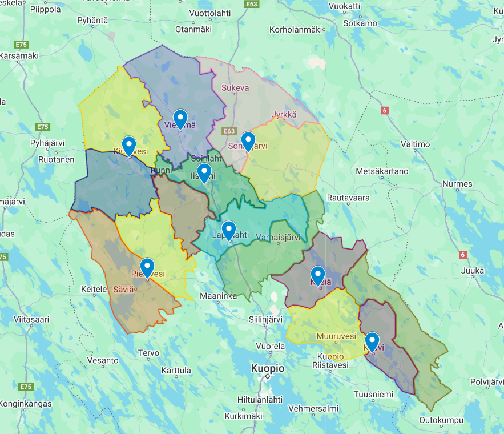Open the Pielavesi map marker
This screenshot has height=434, width=504.
tap(147, 267)
